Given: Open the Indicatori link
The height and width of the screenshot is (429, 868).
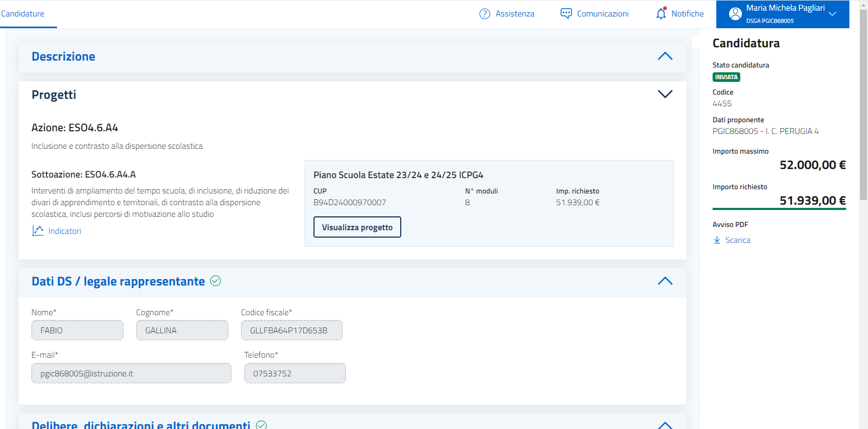Looking at the screenshot, I should coord(64,231).
